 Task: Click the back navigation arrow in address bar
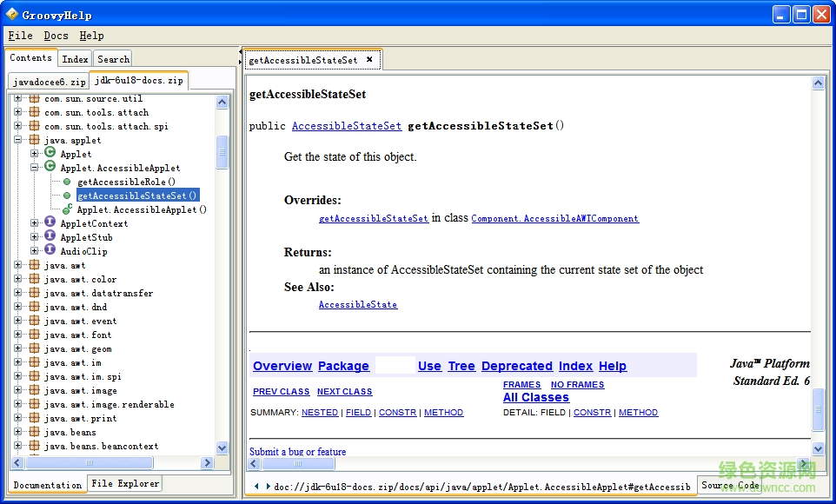pyautogui.click(x=256, y=486)
